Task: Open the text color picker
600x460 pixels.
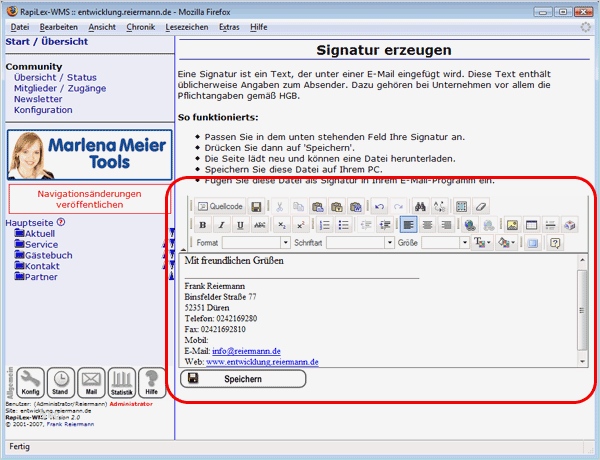Action: tap(482, 243)
